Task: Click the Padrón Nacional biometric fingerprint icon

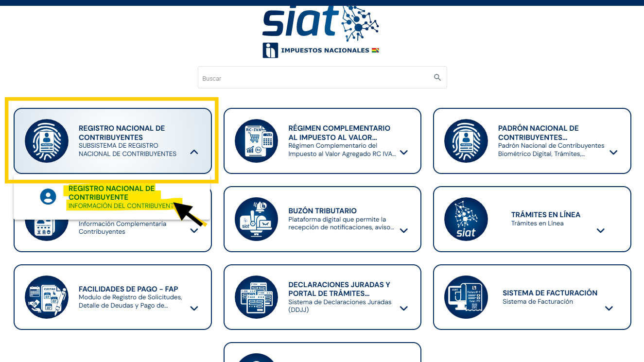Action: 466,140
